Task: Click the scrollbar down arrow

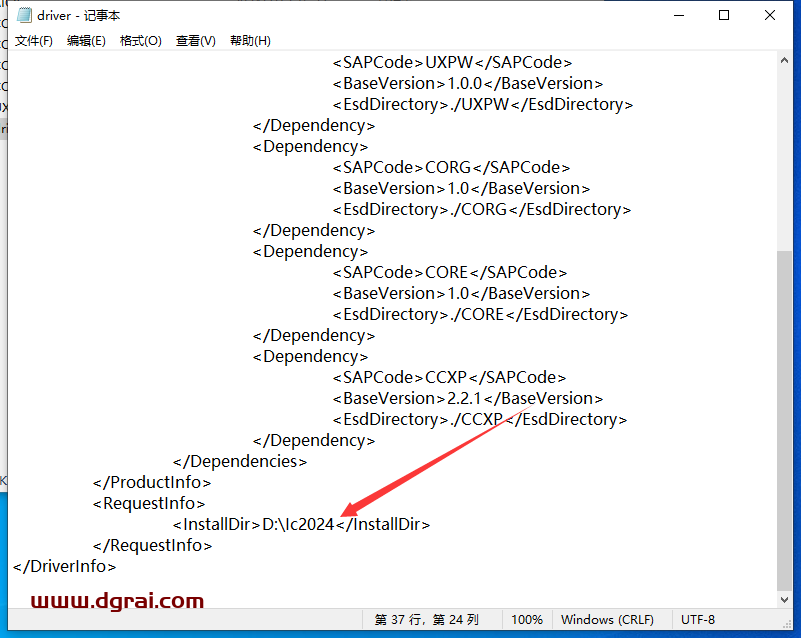Action: (x=784, y=599)
